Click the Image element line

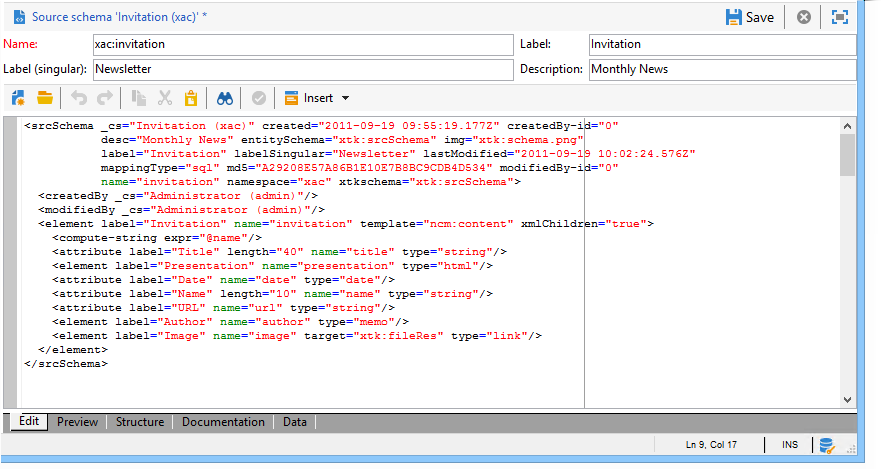pyautogui.click(x=297, y=336)
